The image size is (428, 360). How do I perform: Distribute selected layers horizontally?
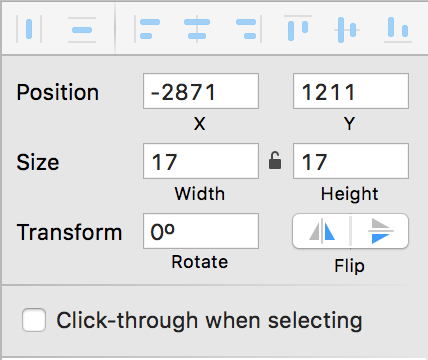pyautogui.click(x=29, y=29)
